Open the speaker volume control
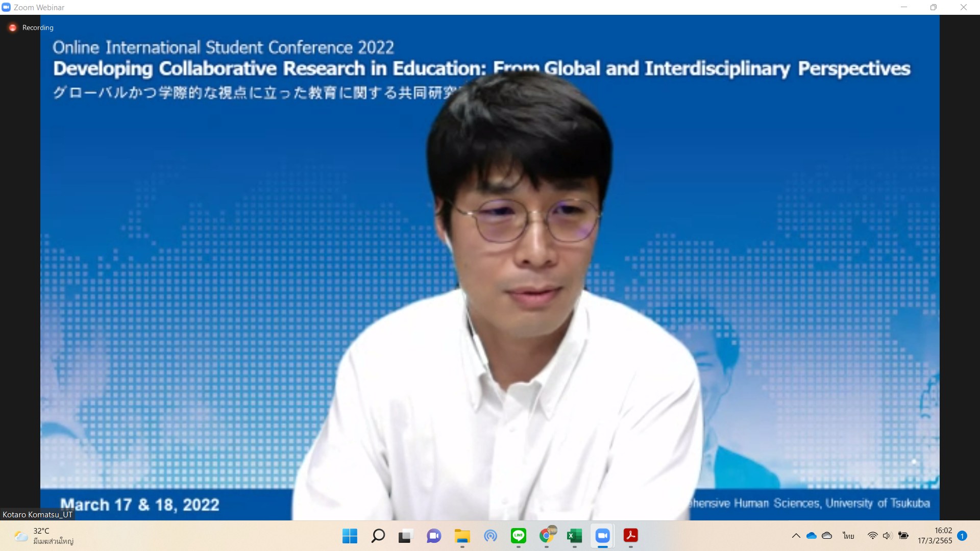This screenshot has height=551, width=980. [887, 536]
